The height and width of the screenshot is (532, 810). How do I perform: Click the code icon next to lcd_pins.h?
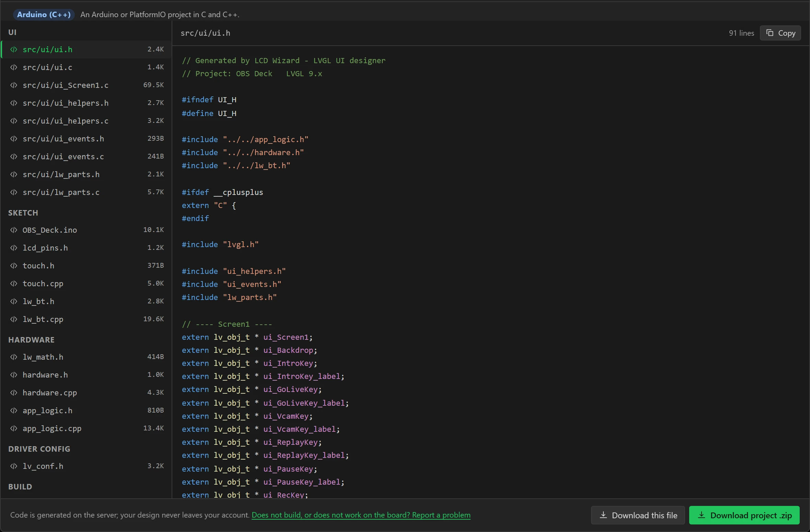pyautogui.click(x=14, y=248)
